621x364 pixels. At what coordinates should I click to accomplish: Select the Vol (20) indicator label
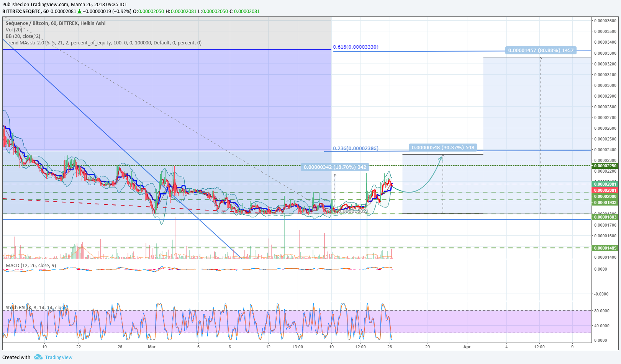[14, 29]
